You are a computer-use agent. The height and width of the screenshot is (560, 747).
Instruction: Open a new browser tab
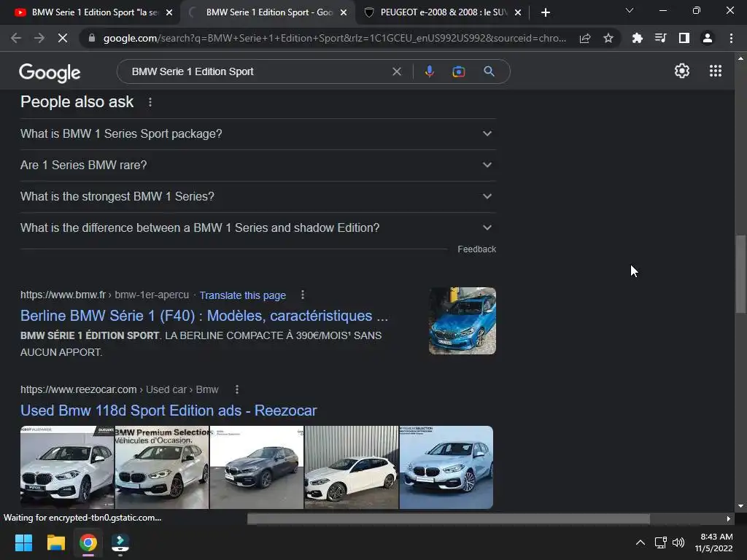(546, 12)
